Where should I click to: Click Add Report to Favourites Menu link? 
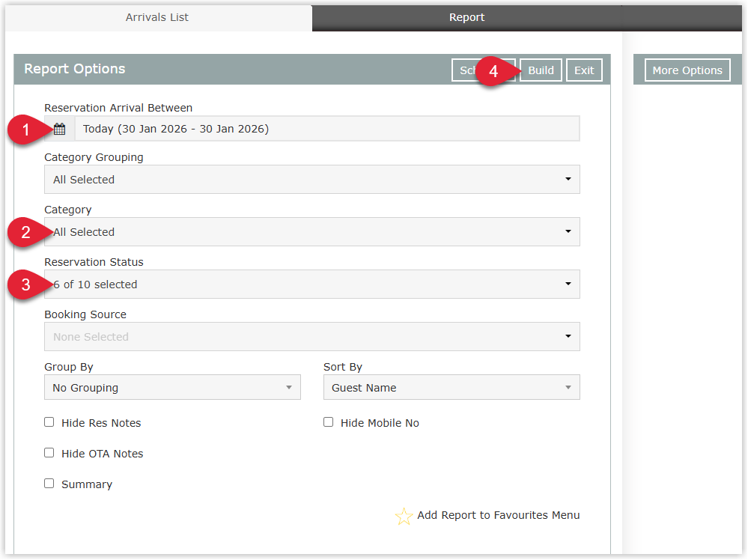click(499, 515)
